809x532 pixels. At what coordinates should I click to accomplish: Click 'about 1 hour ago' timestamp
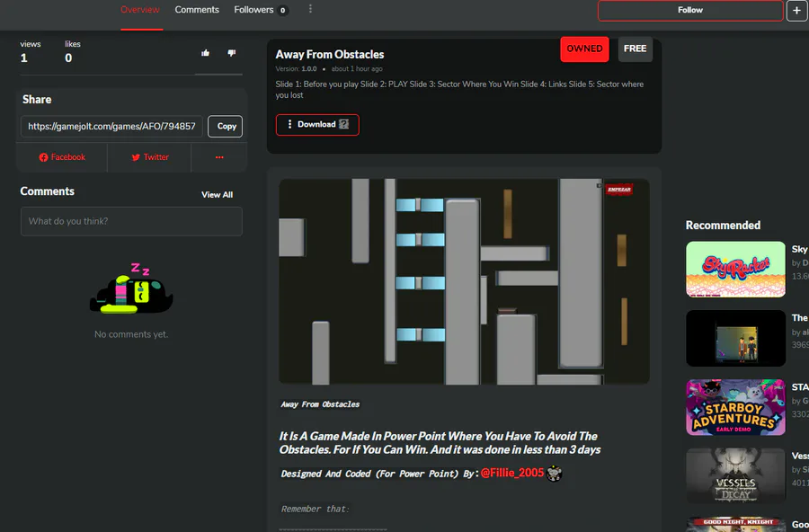(357, 68)
